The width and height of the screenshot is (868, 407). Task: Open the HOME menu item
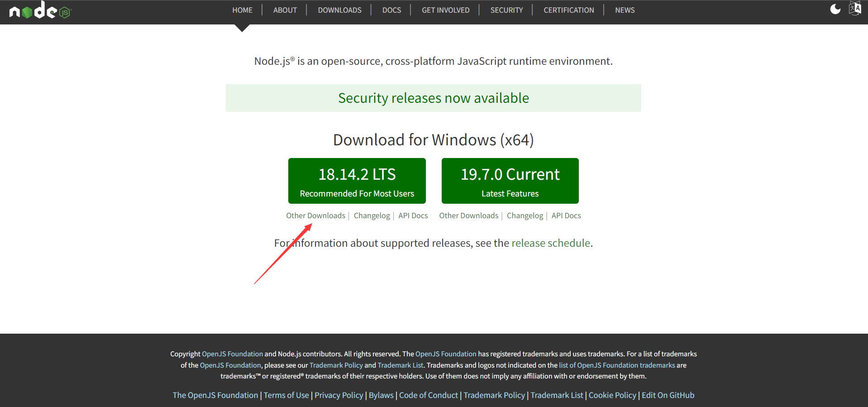tap(242, 10)
